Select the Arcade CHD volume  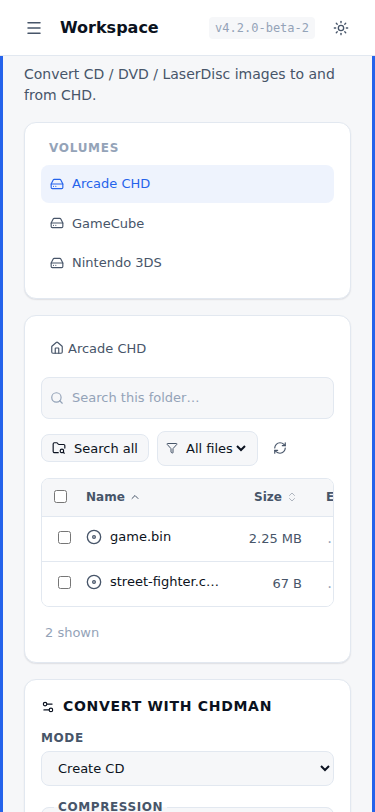coord(188,184)
